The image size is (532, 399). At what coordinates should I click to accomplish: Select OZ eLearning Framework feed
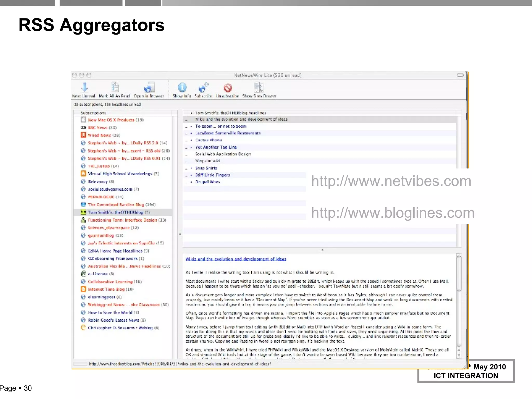[123, 258]
